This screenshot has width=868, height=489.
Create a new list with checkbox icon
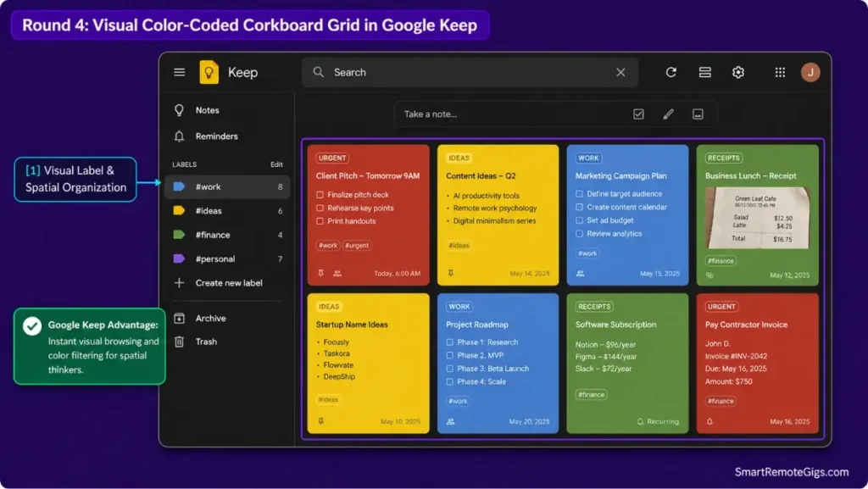coord(638,114)
